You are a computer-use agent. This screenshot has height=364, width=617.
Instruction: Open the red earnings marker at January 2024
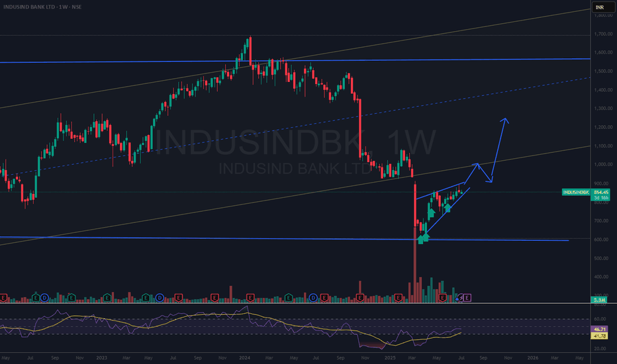250,298
